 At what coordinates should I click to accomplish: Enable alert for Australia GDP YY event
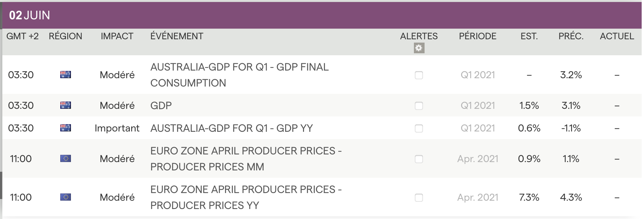pyautogui.click(x=419, y=128)
